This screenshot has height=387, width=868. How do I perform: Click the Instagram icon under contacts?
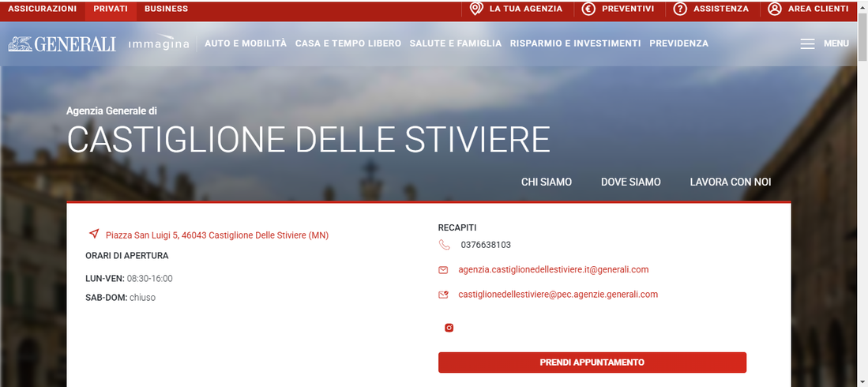(449, 328)
